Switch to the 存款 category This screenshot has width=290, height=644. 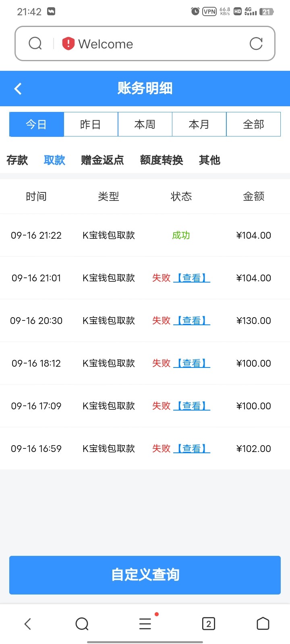(17, 160)
